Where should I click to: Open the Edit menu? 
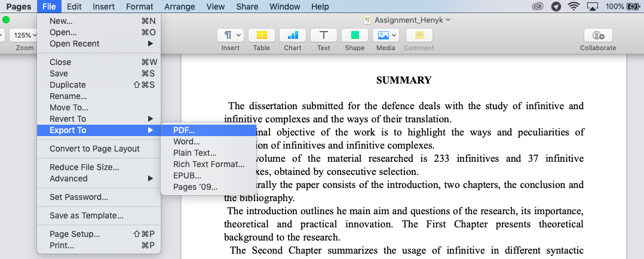pos(74,7)
